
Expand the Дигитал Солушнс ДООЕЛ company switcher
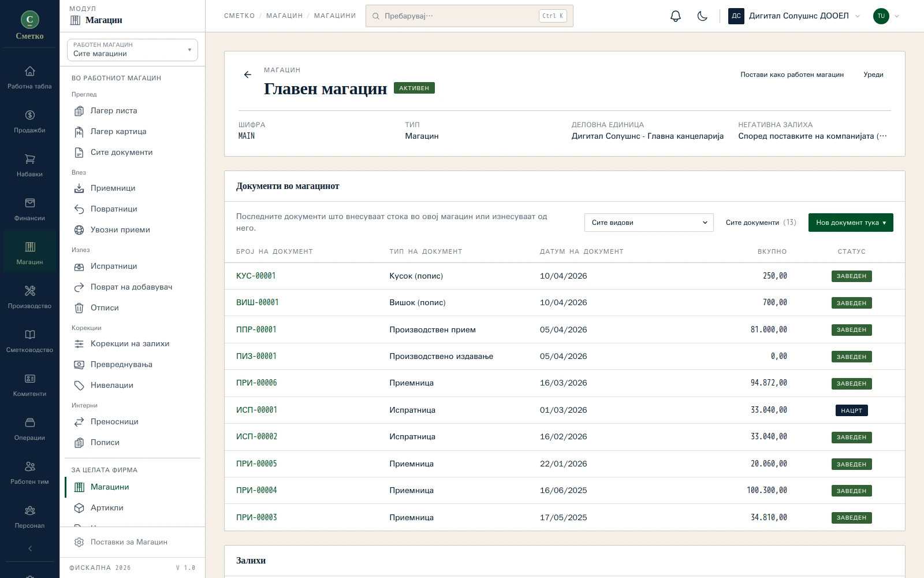point(795,16)
